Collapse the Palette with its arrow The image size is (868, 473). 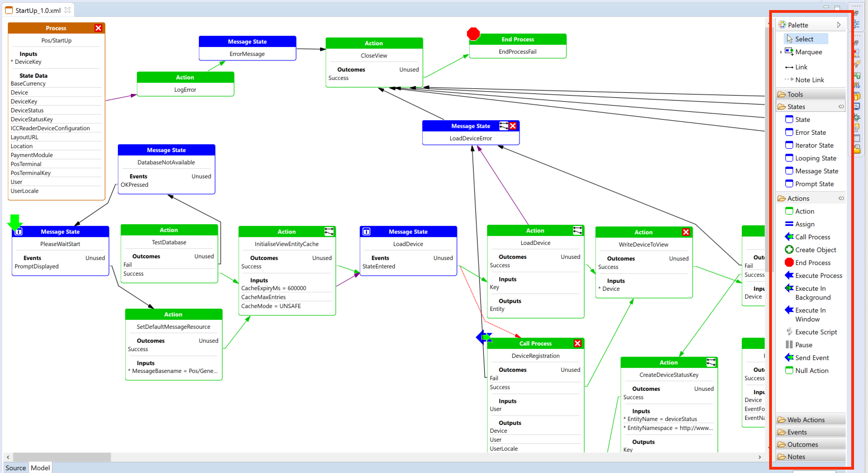[x=838, y=25]
